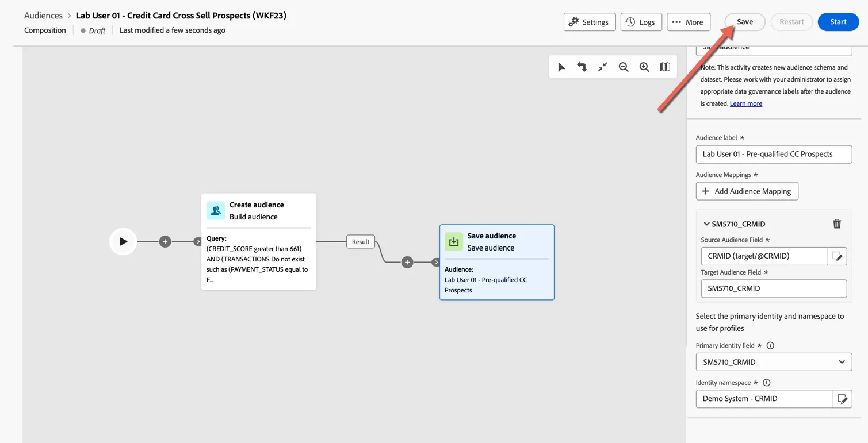Viewport: 868px width, 443px height.
Task: Delete the SM5710_CRMID mapping
Action: point(837,224)
